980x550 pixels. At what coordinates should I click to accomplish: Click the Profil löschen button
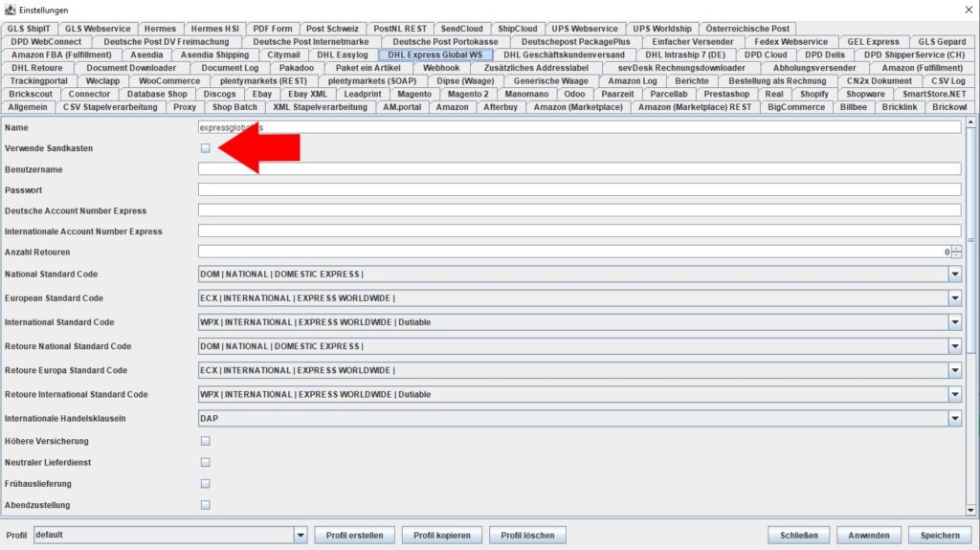coord(527,535)
